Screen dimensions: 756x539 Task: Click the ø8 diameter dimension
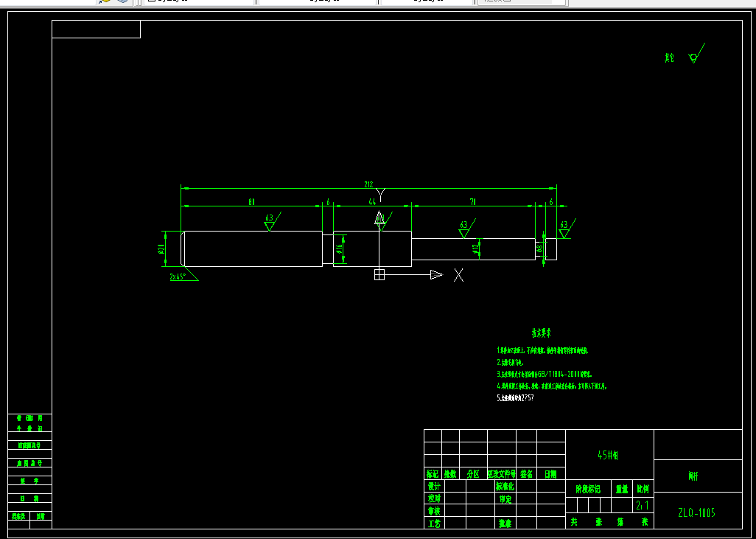(540, 249)
